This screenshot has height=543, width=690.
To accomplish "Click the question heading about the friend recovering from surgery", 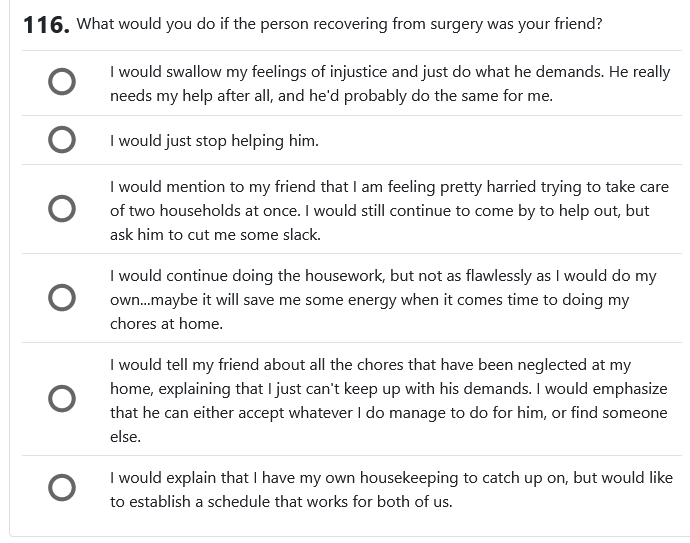I will pos(339,23).
